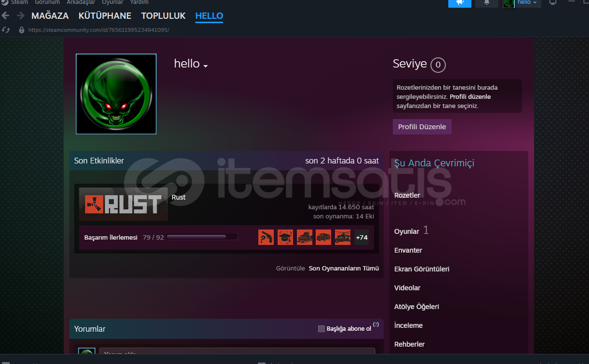Click the Başarım İlerlemesi progress bar
The height and width of the screenshot is (364, 589).
[202, 236]
